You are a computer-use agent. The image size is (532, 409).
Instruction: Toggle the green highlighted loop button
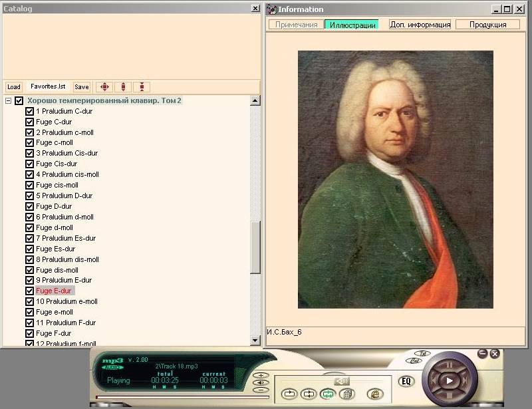(328, 394)
